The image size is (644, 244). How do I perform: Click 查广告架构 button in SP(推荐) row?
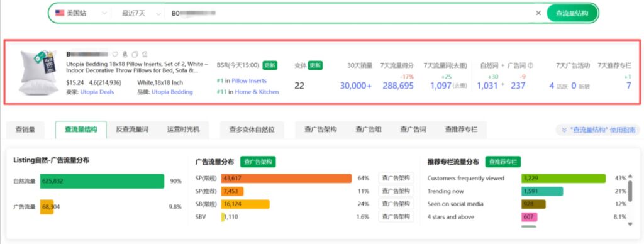(x=396, y=191)
